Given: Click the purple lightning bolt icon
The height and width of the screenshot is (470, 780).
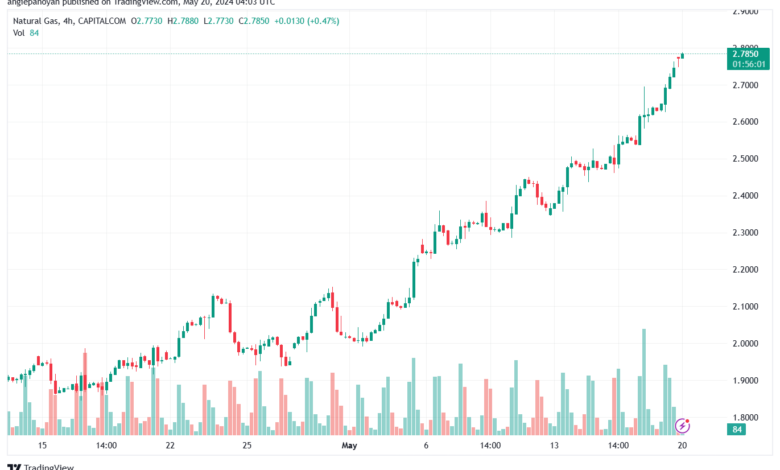Looking at the screenshot, I should click(x=682, y=426).
